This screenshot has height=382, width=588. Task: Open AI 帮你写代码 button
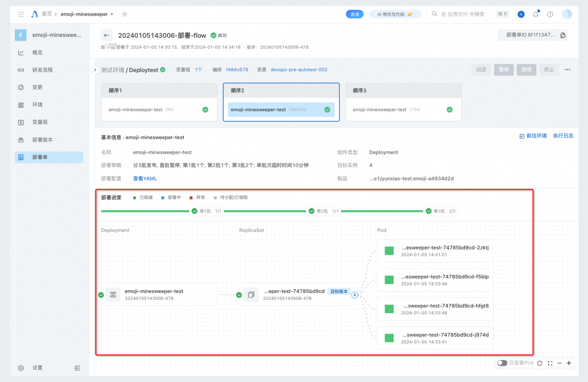coord(395,14)
